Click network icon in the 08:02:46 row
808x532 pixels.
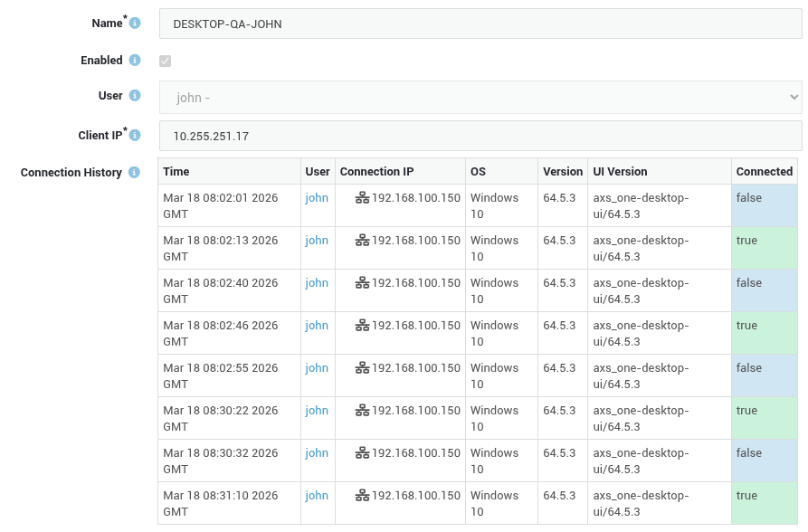pos(362,326)
